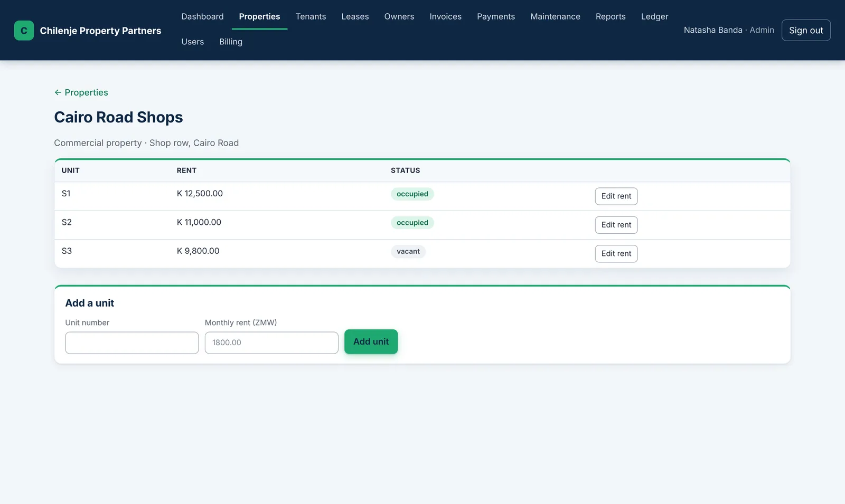Open the Ledger page
Image resolution: width=845 pixels, height=504 pixels.
654,16
